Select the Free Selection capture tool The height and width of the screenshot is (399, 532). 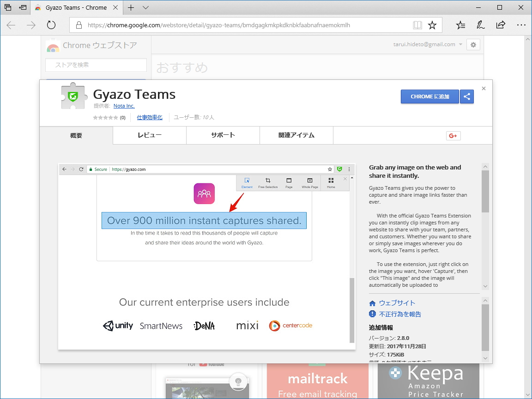268,181
